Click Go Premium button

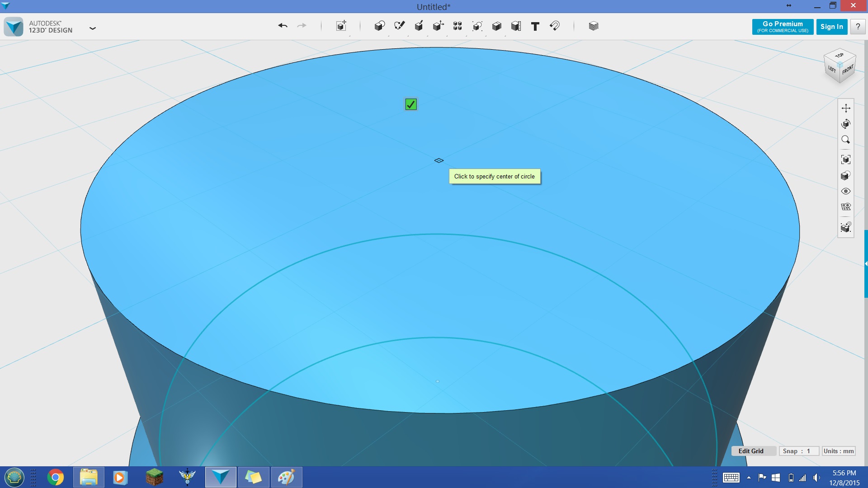coord(782,26)
